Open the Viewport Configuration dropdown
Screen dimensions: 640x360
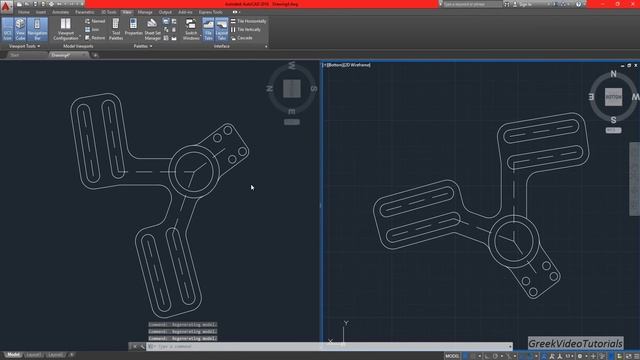(65, 29)
